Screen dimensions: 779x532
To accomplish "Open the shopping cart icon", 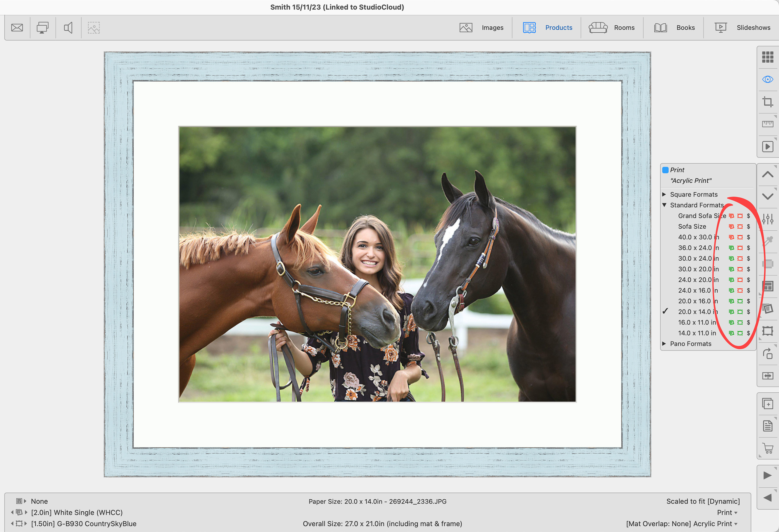I will pos(768,448).
